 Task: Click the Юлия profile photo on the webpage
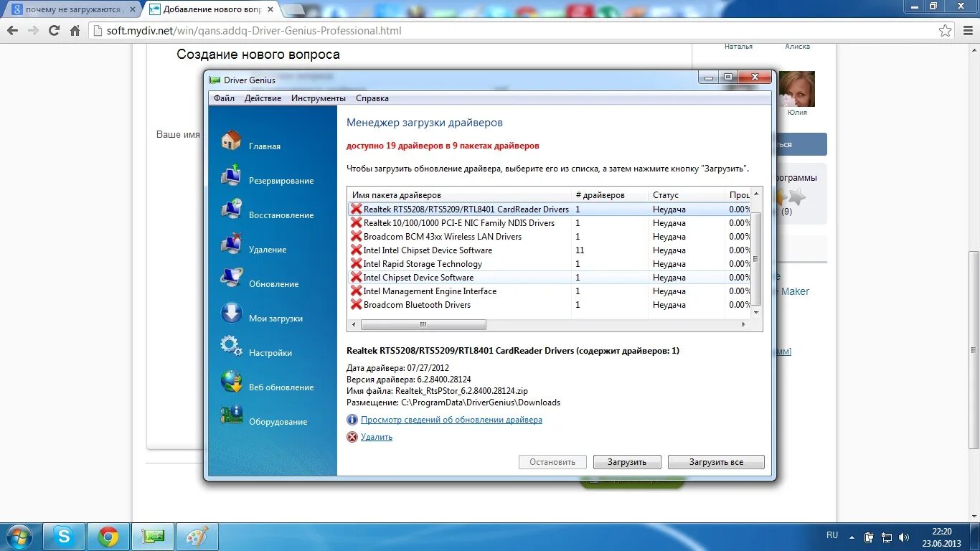pyautogui.click(x=796, y=88)
